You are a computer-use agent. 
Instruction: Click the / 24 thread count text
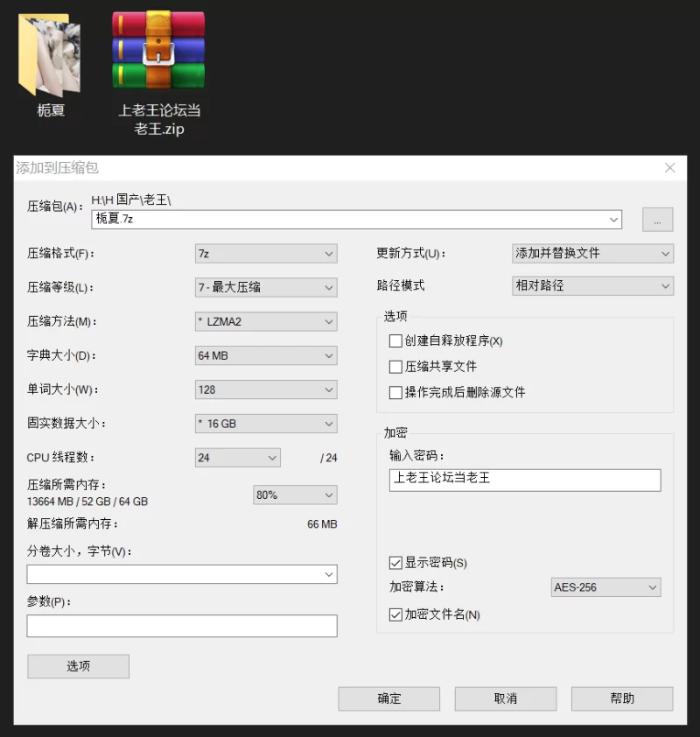click(329, 458)
